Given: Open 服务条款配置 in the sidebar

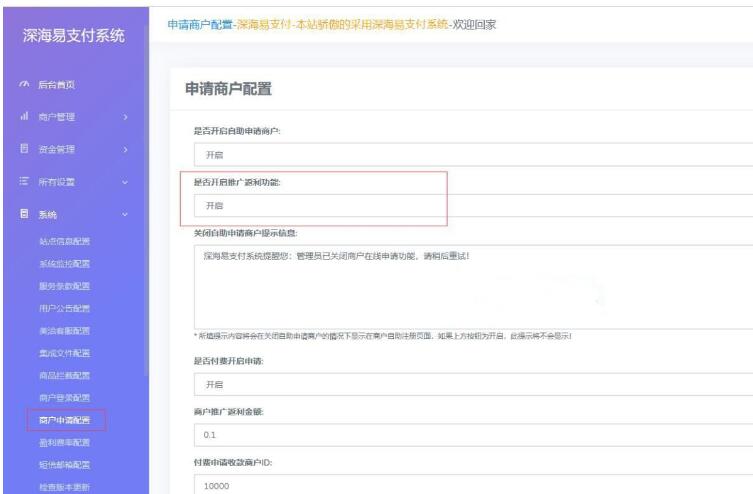Looking at the screenshot, I should point(64,286).
